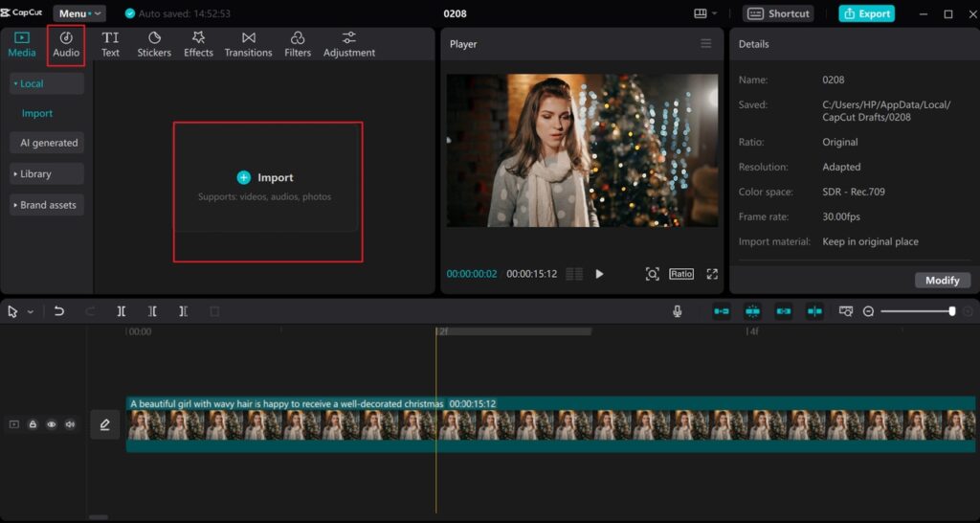980x523 pixels.
Task: Click the track main-clip indicator icon
Action: (13, 424)
